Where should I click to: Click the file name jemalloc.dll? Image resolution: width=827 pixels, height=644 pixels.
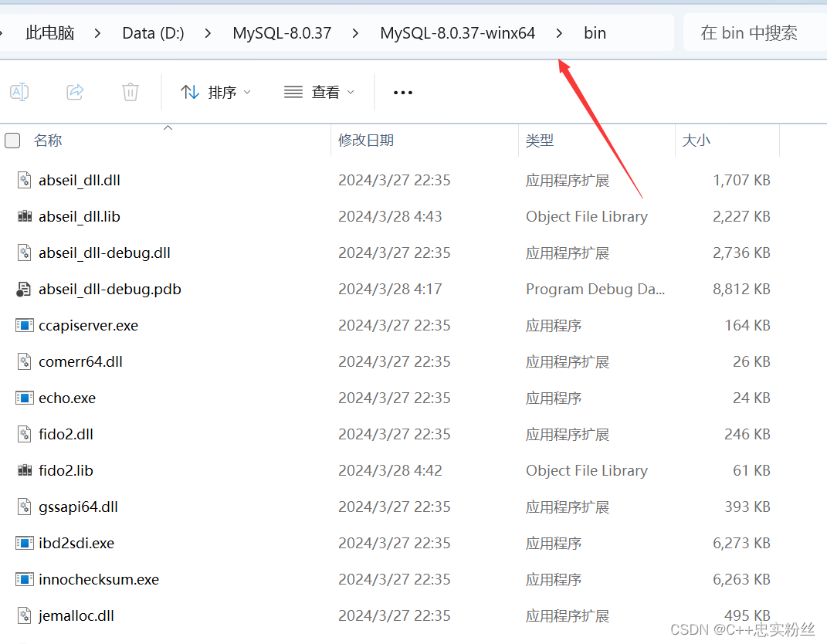tap(76, 616)
